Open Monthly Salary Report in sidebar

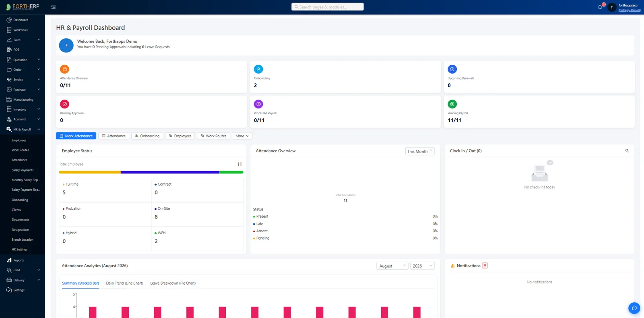point(26,180)
